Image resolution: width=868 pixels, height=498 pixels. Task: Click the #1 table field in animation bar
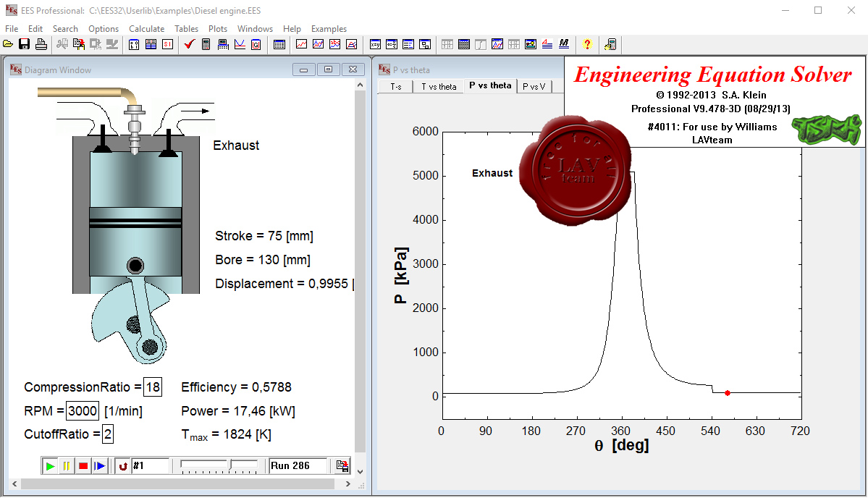(150, 466)
